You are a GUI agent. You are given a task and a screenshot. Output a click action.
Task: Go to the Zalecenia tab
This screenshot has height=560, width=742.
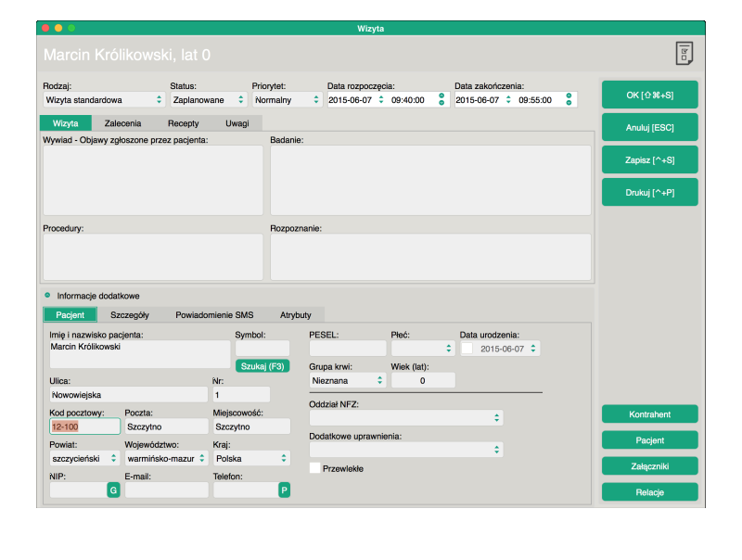[x=122, y=122]
